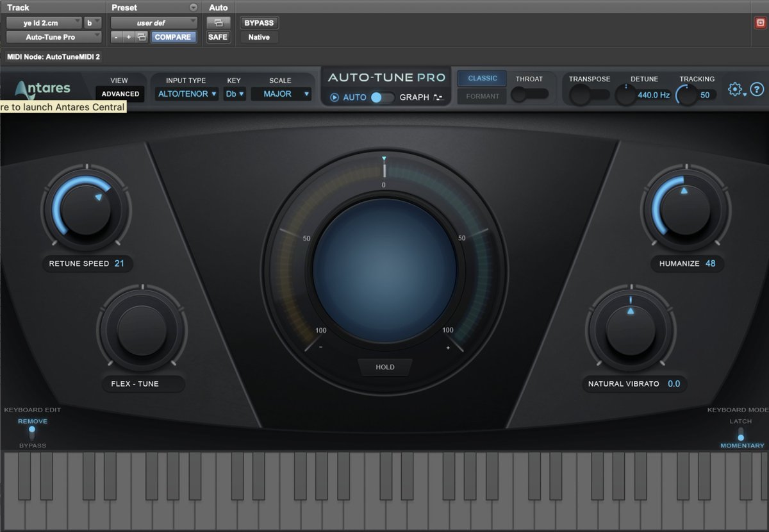Click the central pitch correction display
The width and height of the screenshot is (769, 532).
tap(384, 271)
